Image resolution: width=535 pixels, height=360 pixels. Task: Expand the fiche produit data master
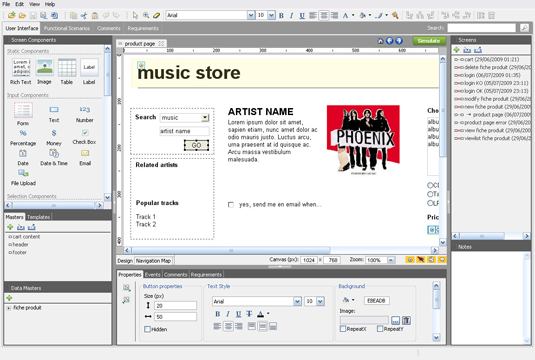(9, 308)
